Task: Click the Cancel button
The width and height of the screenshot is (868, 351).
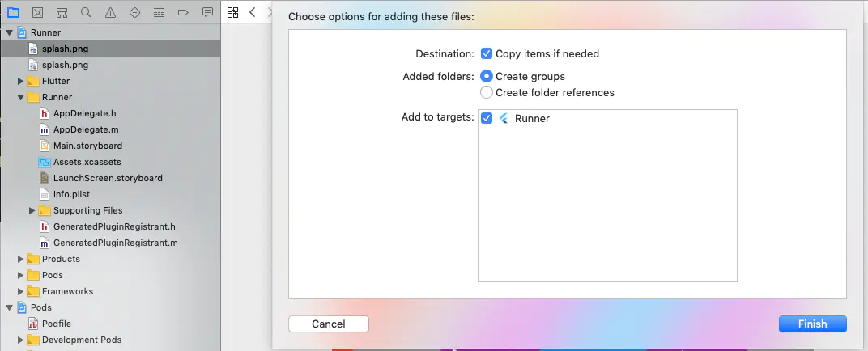Action: coord(328,324)
